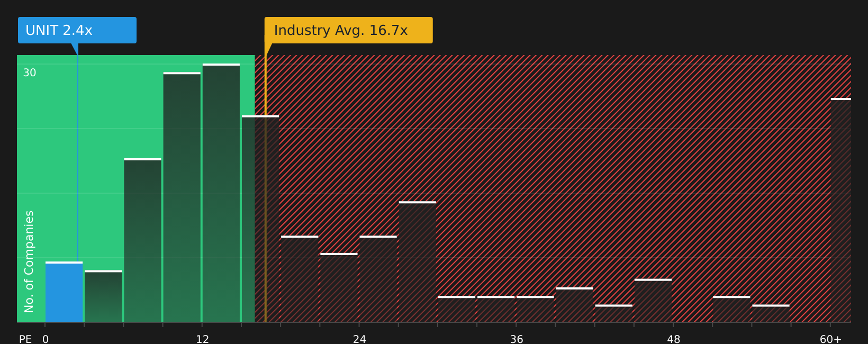Click the '30' y-axis value
The height and width of the screenshot is (344, 868).
click(30, 73)
